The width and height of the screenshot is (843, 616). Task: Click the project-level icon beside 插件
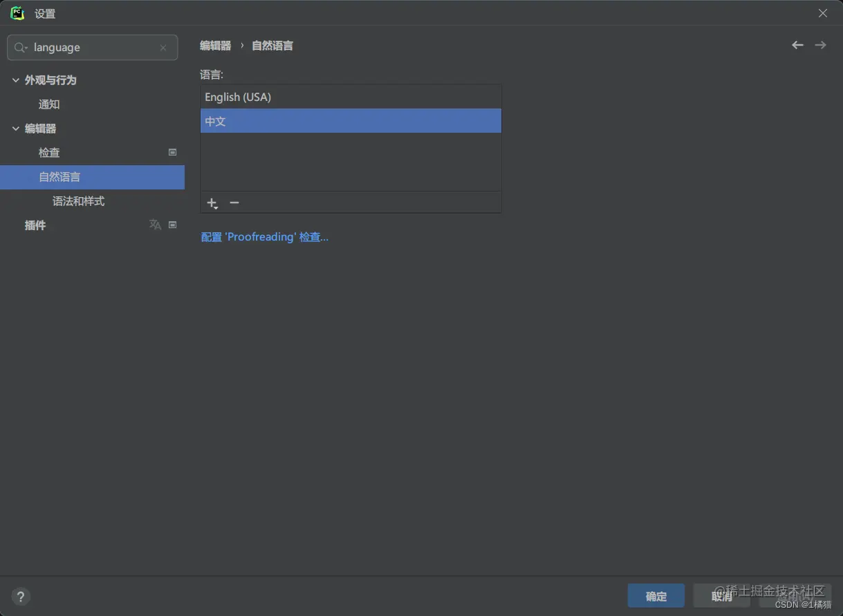(173, 225)
